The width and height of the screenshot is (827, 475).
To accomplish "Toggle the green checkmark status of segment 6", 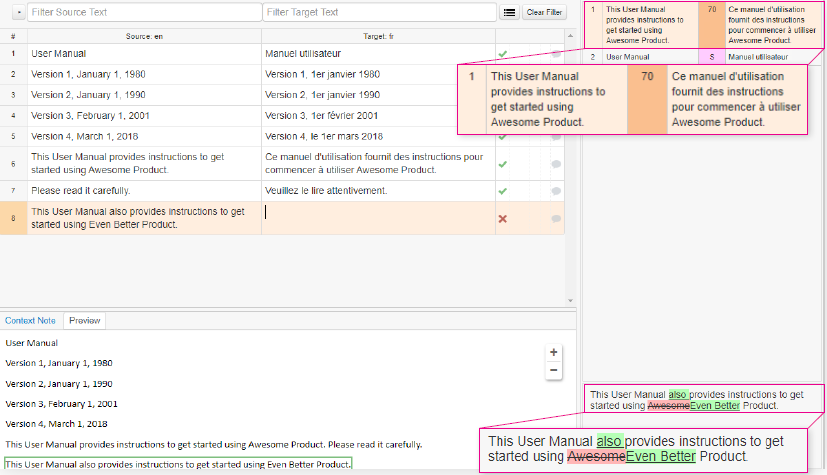I will (x=502, y=164).
